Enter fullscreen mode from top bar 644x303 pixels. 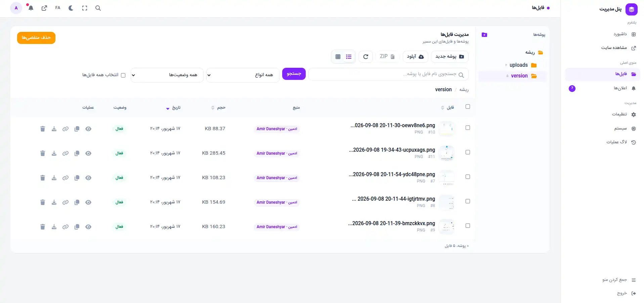[x=85, y=8]
